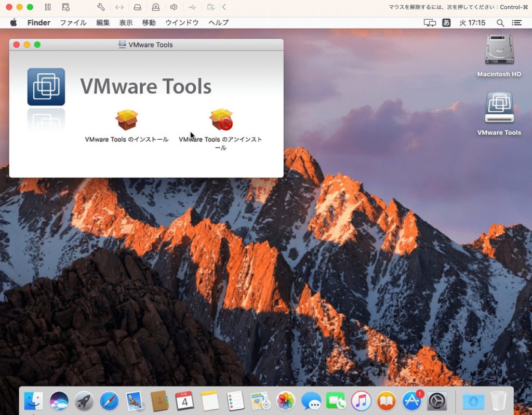Open Downloads folder stack in Dock
This screenshot has width=532, height=415.
(x=474, y=401)
